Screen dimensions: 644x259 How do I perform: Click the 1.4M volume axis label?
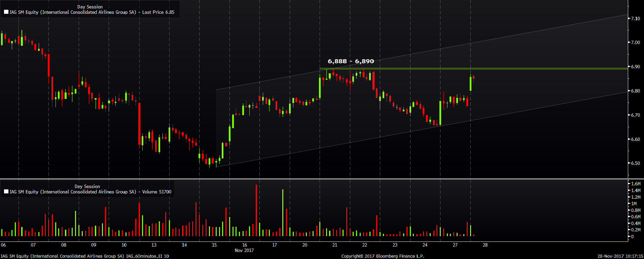pyautogui.click(x=636, y=190)
